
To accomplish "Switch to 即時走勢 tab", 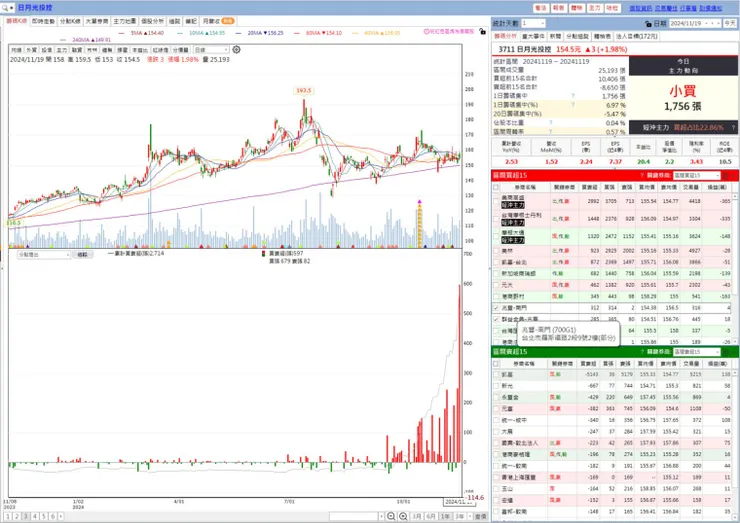I will (43, 21).
